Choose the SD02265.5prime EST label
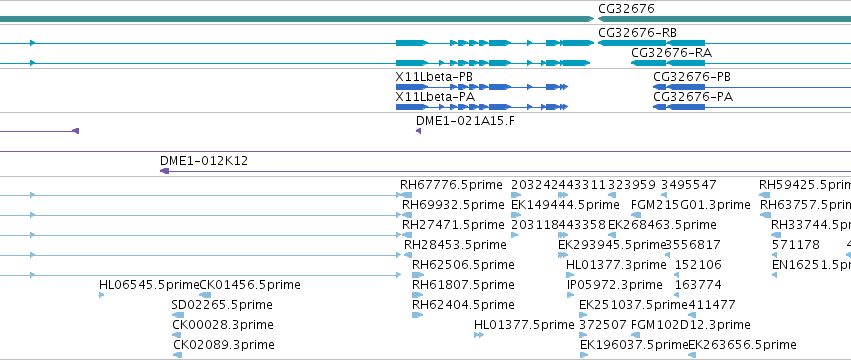 point(221,305)
